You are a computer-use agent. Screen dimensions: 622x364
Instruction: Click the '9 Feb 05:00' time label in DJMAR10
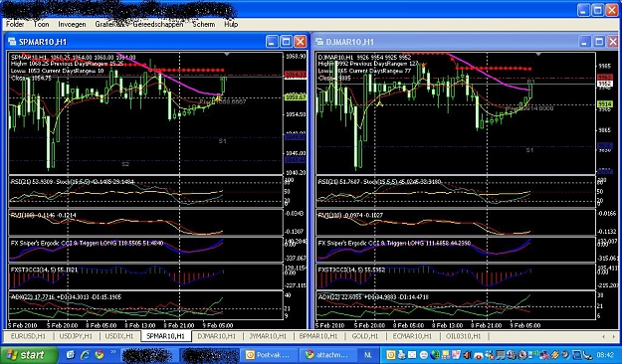[525, 325]
